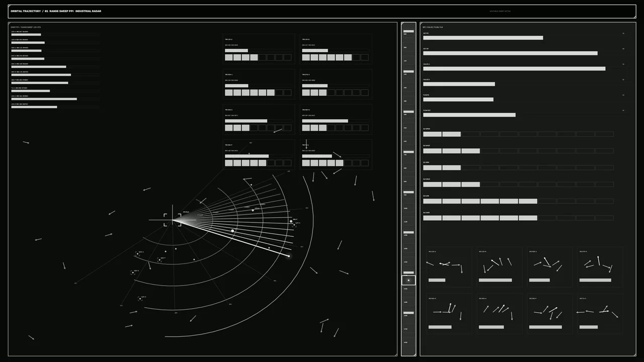The image size is (644, 362).
Task: Toggle the ILK HOLD segment row
Action: pos(518,185)
